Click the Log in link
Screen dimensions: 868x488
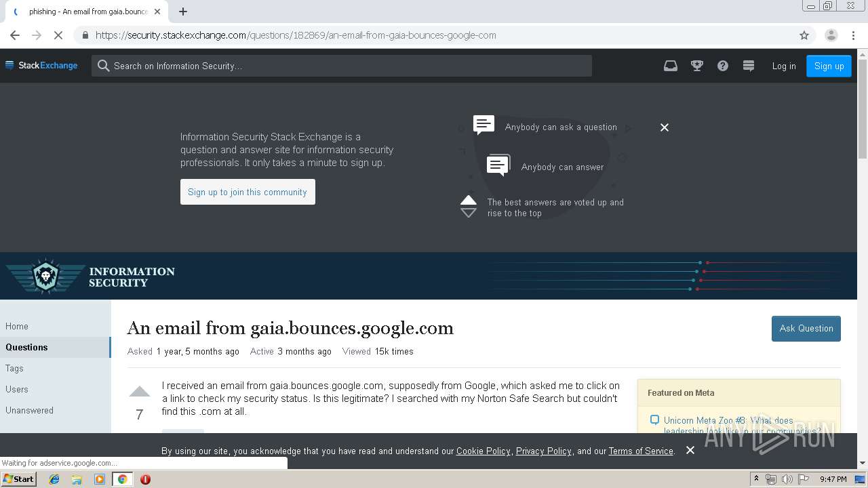click(784, 66)
